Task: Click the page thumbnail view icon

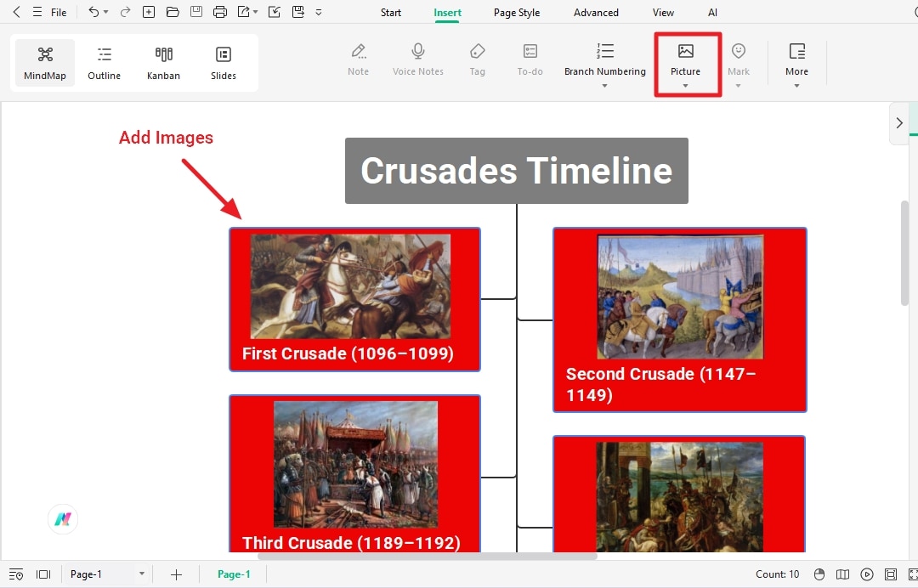Action: tap(43, 574)
